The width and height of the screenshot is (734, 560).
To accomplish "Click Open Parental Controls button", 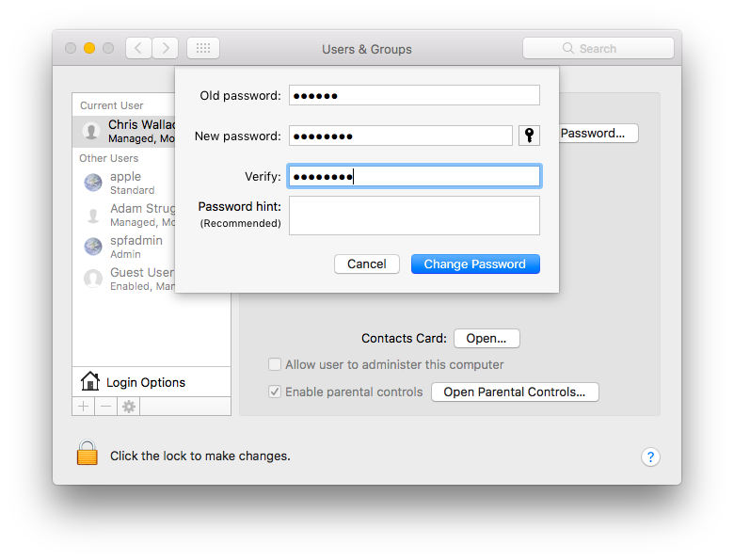I will coord(515,392).
